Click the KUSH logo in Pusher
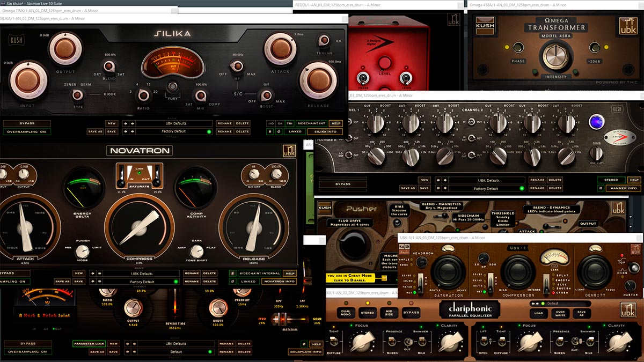The width and height of the screenshot is (644, 362). (x=325, y=208)
